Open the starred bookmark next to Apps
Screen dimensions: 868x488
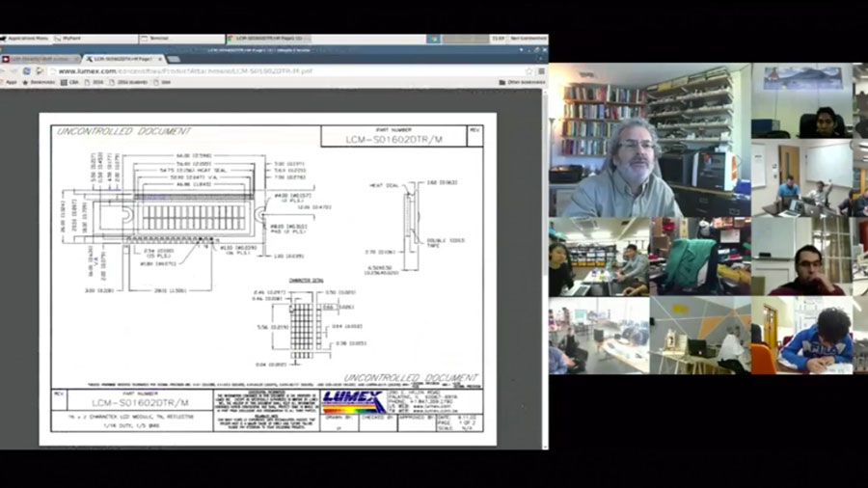39,82
